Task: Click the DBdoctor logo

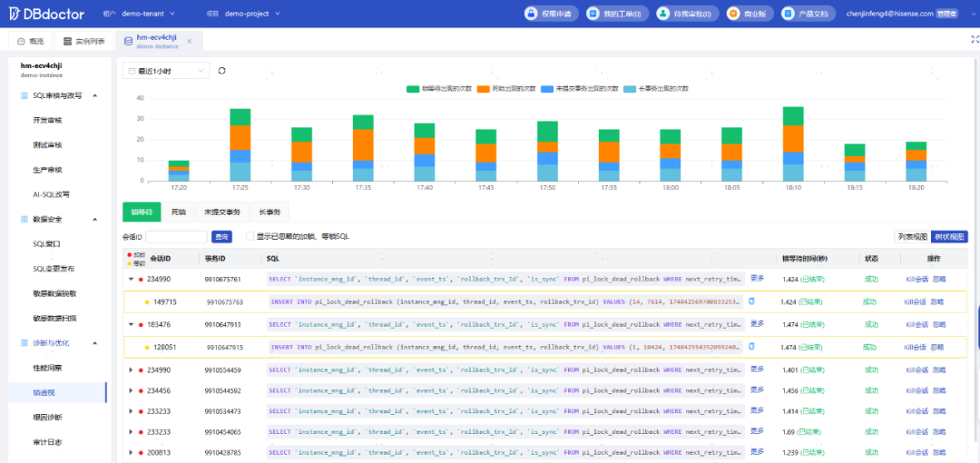Action: point(45,13)
